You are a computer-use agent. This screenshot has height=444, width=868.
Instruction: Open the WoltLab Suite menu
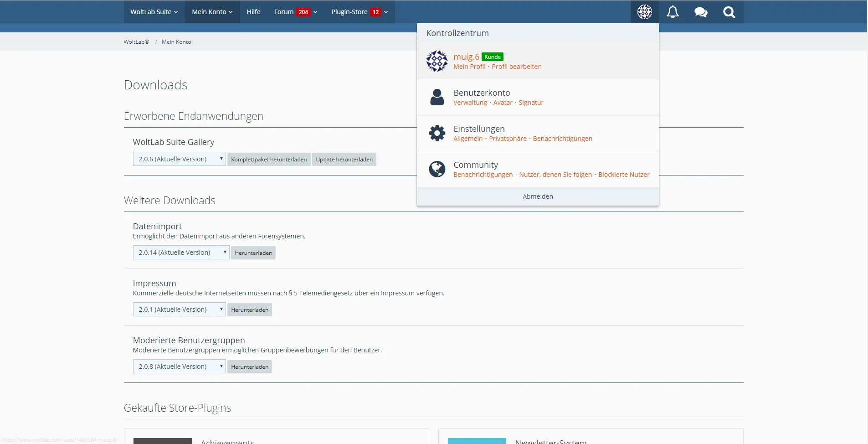pyautogui.click(x=154, y=12)
